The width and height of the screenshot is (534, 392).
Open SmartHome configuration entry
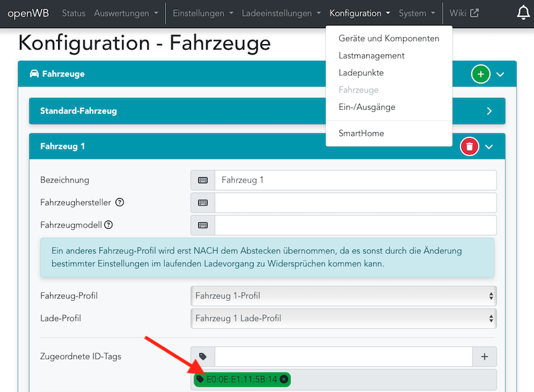pyautogui.click(x=361, y=133)
